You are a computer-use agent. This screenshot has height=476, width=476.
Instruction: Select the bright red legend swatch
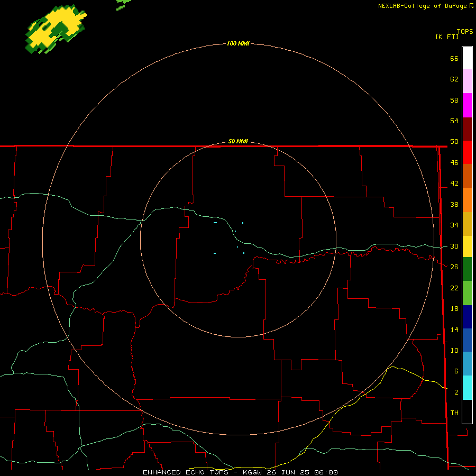pyautogui.click(x=467, y=152)
